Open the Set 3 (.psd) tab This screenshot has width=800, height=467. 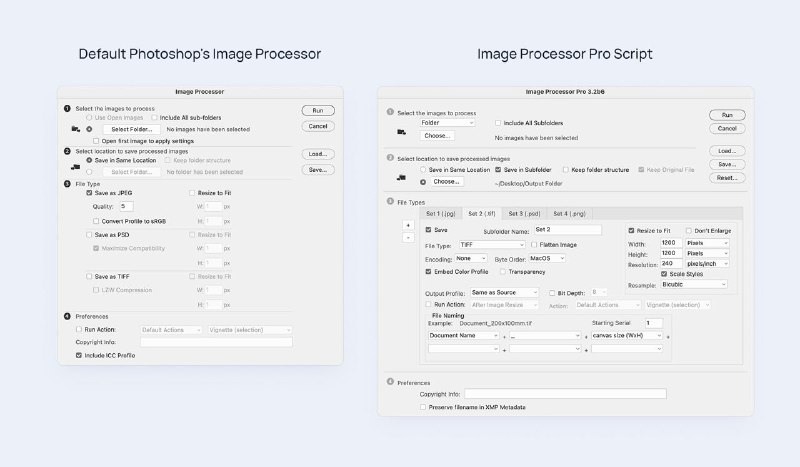pos(524,214)
